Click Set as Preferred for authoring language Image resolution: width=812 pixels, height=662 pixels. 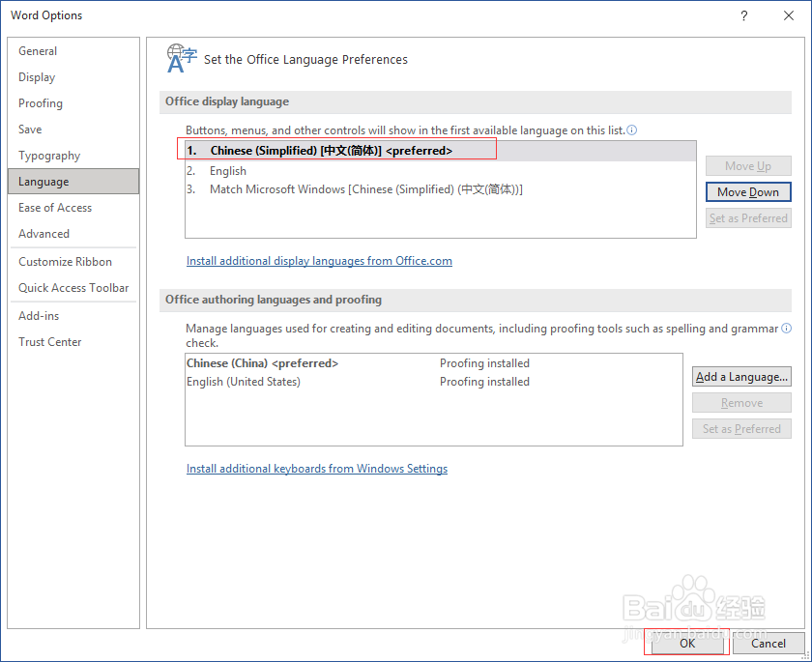[x=741, y=428]
